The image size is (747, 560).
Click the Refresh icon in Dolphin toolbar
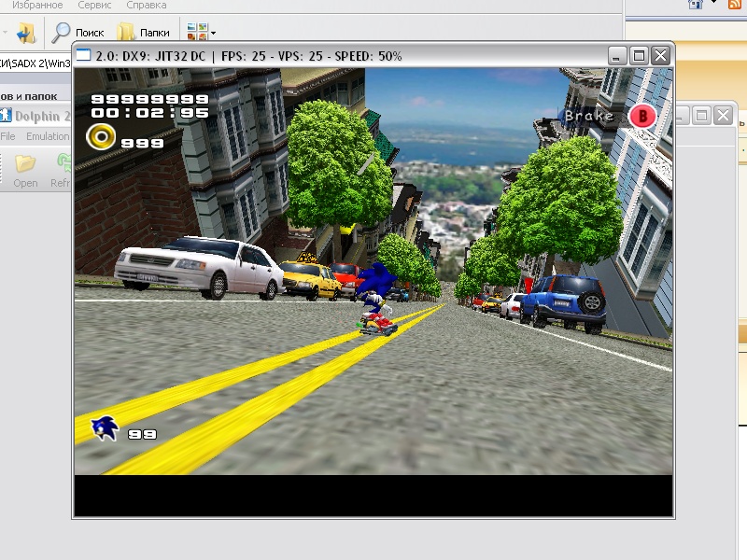pyautogui.click(x=63, y=164)
